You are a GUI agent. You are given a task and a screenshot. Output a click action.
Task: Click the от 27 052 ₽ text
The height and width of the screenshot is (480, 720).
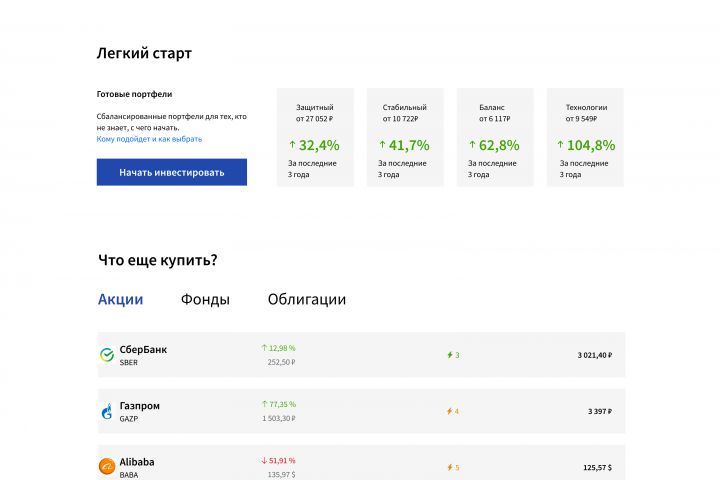tap(315, 119)
